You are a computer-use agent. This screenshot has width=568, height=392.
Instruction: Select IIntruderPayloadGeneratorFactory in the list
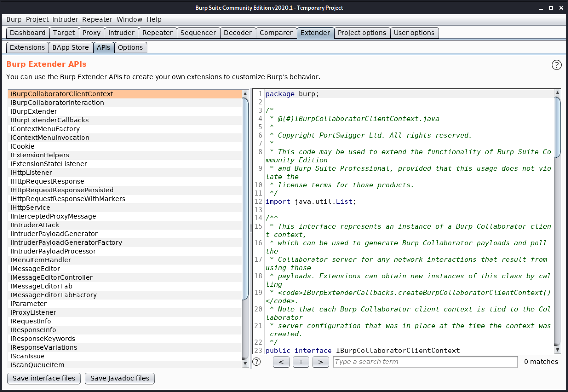(x=125, y=242)
